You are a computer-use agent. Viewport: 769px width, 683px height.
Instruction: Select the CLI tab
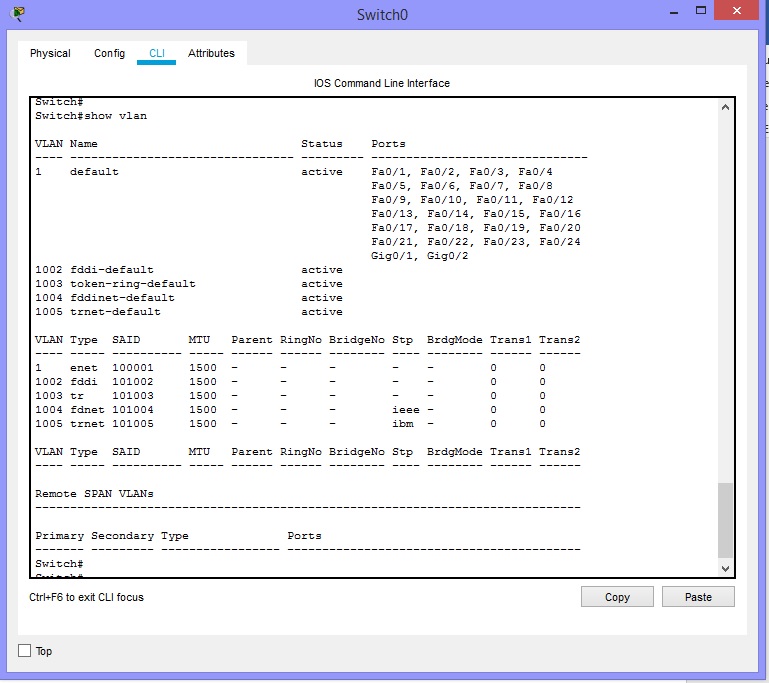157,53
